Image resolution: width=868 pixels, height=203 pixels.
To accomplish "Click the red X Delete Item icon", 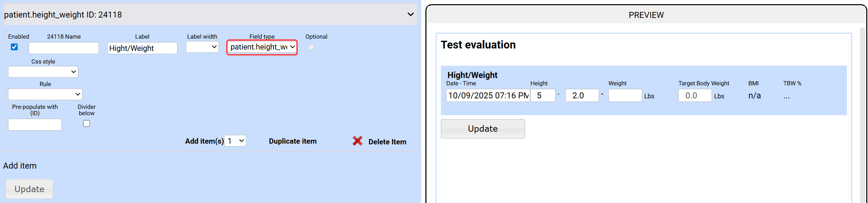I will (357, 141).
